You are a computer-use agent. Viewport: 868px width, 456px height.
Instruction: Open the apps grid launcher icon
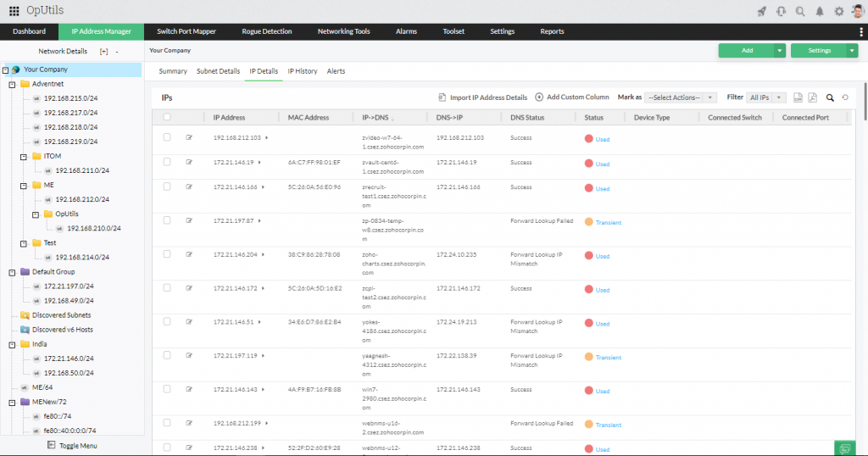click(x=14, y=11)
